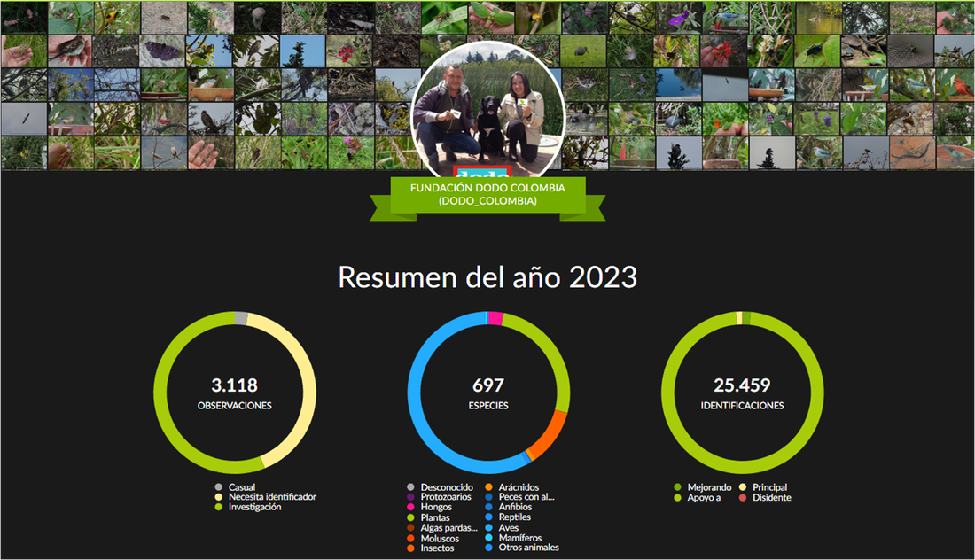The image size is (975, 560).
Task: Select the 'Resumen del año 2023' heading
Action: tap(487, 277)
